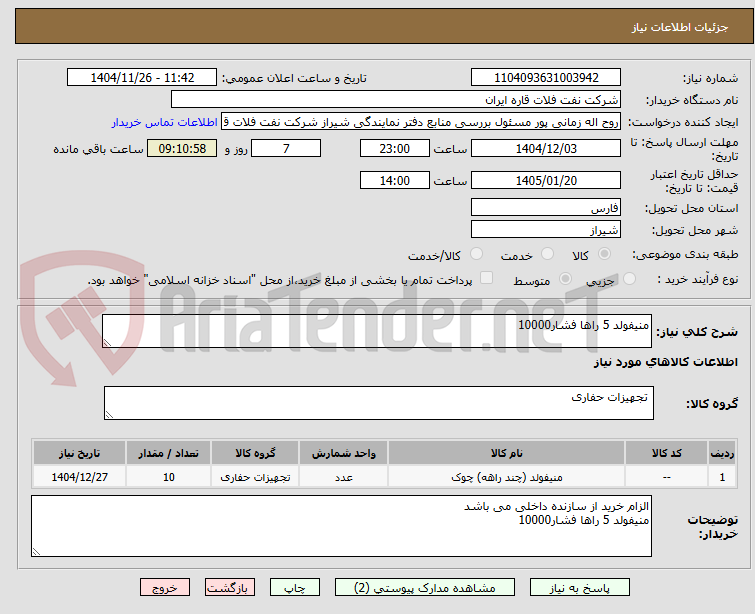The height and width of the screenshot is (614, 755).
Task: Select the کالا/خدمت radio button
Action: pyautogui.click(x=476, y=253)
